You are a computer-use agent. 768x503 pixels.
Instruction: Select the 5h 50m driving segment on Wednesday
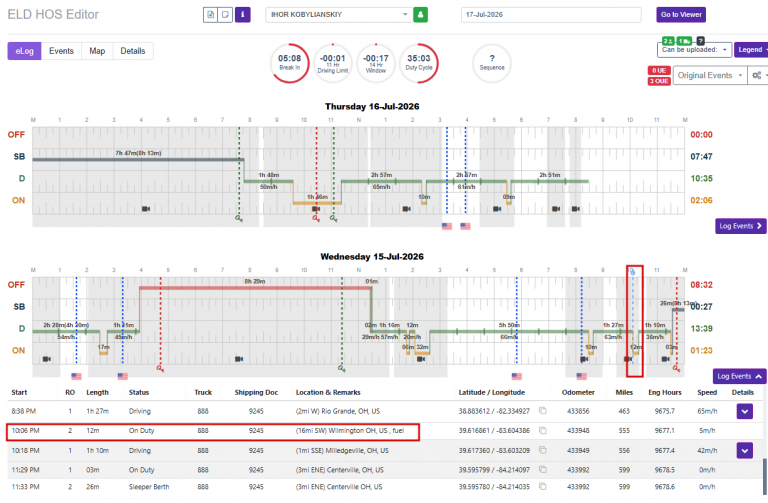coord(509,332)
